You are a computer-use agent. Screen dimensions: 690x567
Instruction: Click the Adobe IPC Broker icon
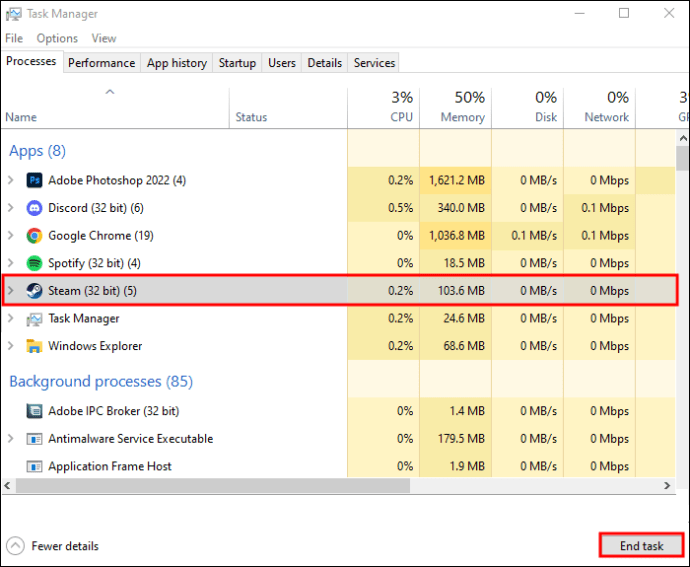[34, 411]
